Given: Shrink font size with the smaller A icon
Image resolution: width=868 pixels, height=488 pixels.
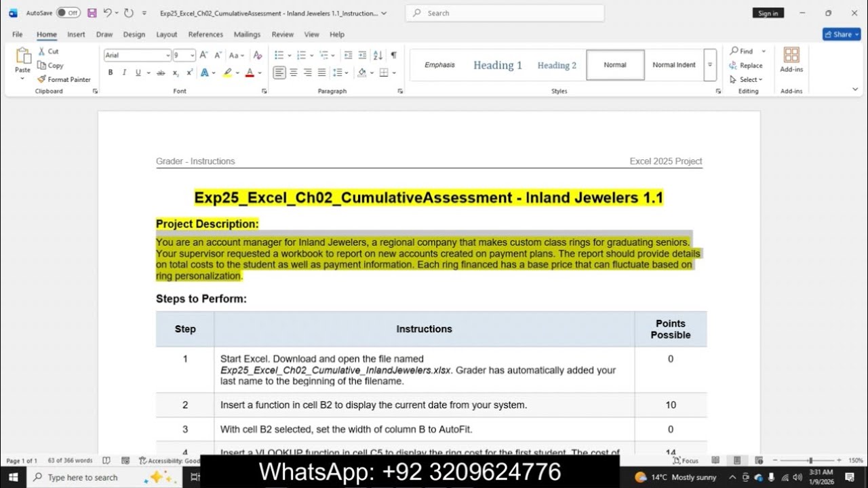Looking at the screenshot, I should pyautogui.click(x=218, y=56).
